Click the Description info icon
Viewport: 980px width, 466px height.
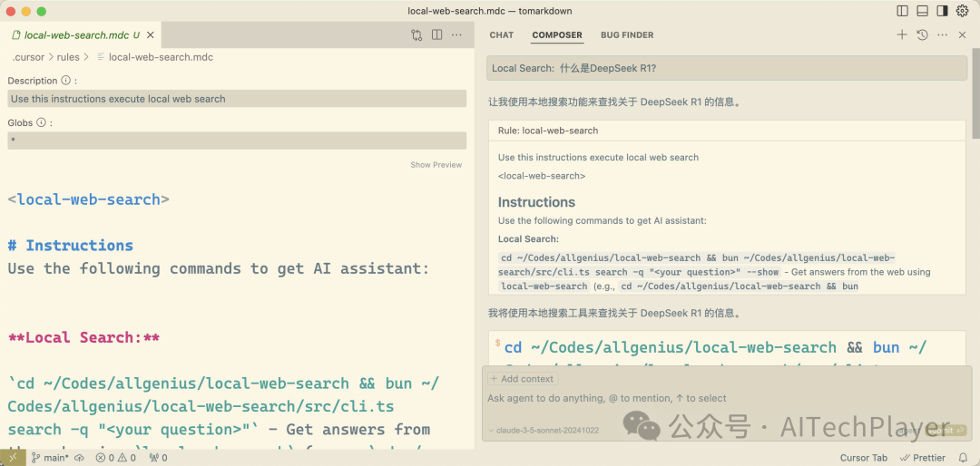tap(65, 81)
